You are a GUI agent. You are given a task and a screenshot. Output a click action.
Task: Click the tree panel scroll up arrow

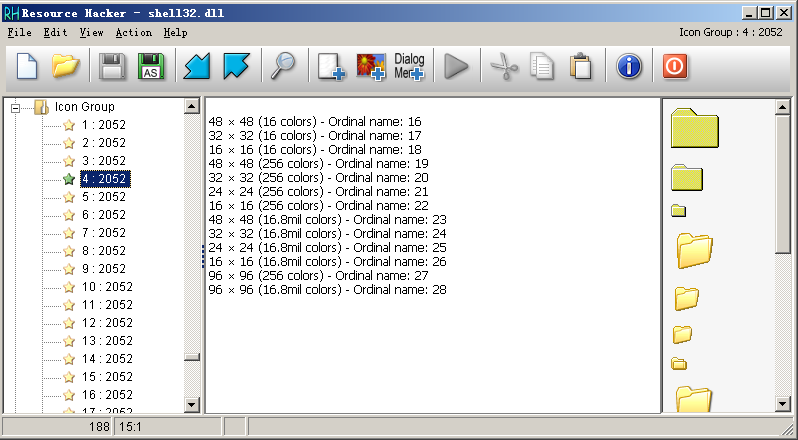(x=192, y=106)
